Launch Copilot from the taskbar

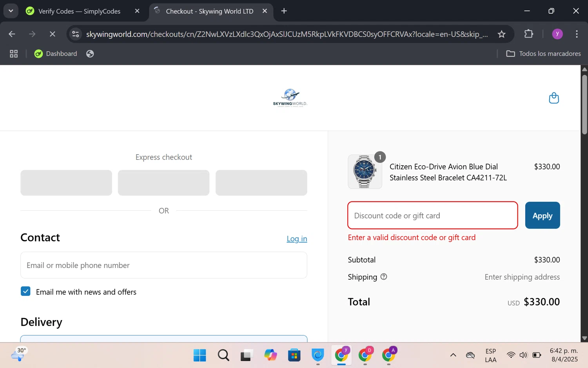click(x=270, y=355)
